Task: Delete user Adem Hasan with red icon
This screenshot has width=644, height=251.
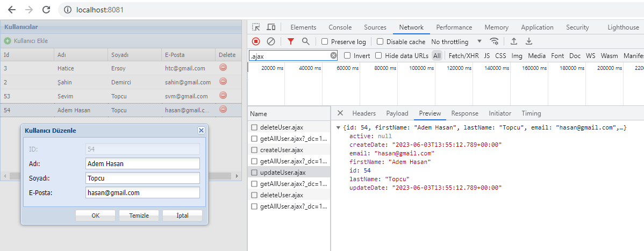Action: pyautogui.click(x=224, y=109)
